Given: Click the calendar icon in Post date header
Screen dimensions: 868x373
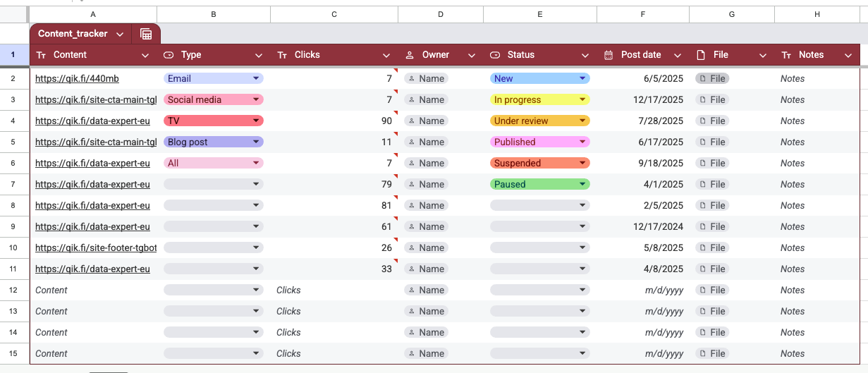Looking at the screenshot, I should [x=609, y=55].
